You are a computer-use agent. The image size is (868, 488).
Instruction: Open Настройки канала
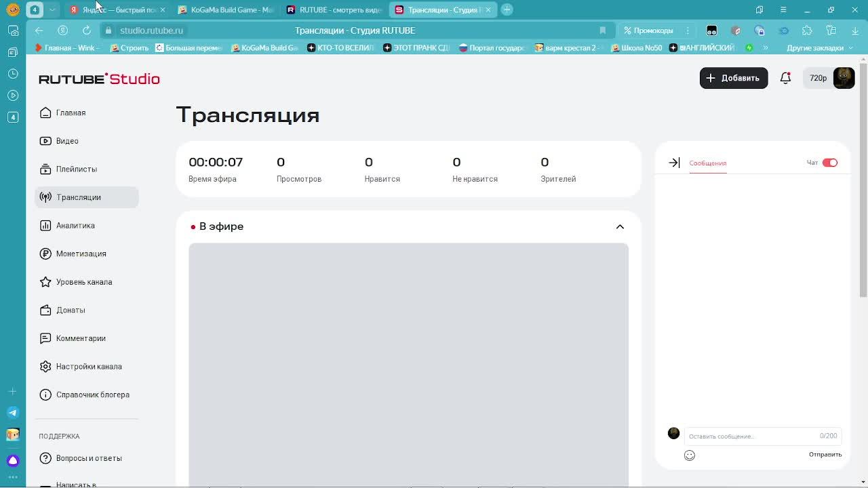pos(87,367)
